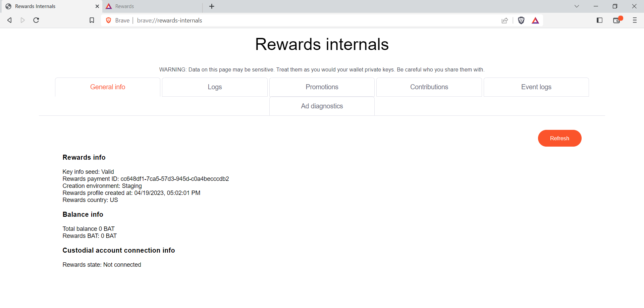Open the tab search chevron
The height and width of the screenshot is (308, 644).
(577, 6)
